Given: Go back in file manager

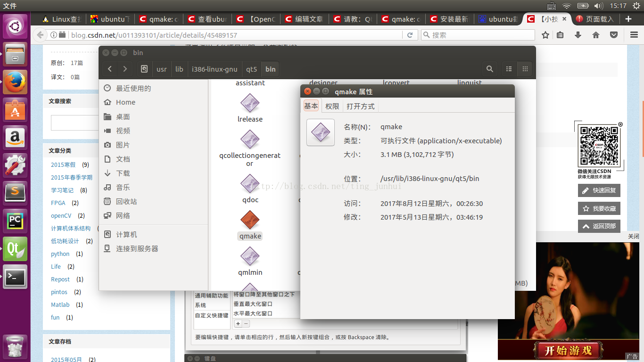Looking at the screenshot, I should 110,69.
